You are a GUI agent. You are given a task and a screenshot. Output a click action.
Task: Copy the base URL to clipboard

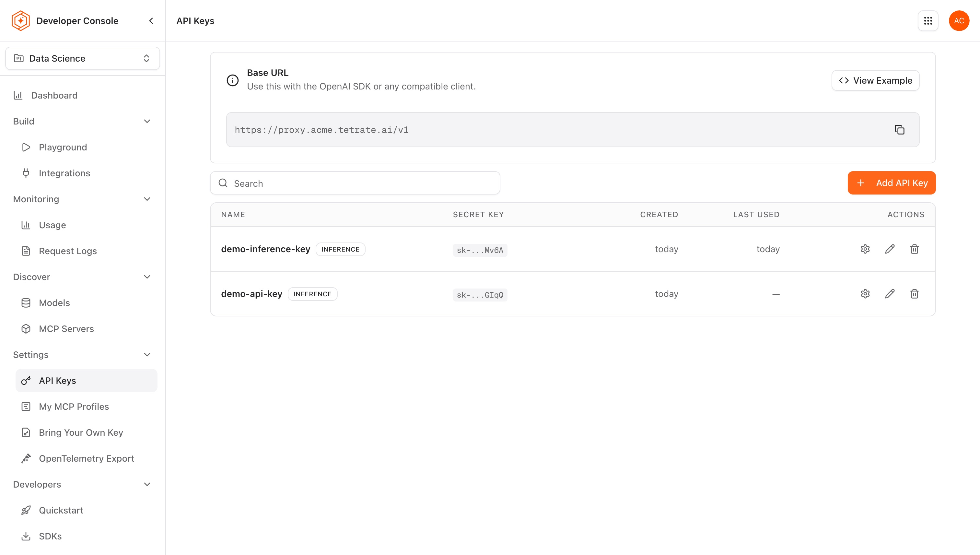click(899, 130)
